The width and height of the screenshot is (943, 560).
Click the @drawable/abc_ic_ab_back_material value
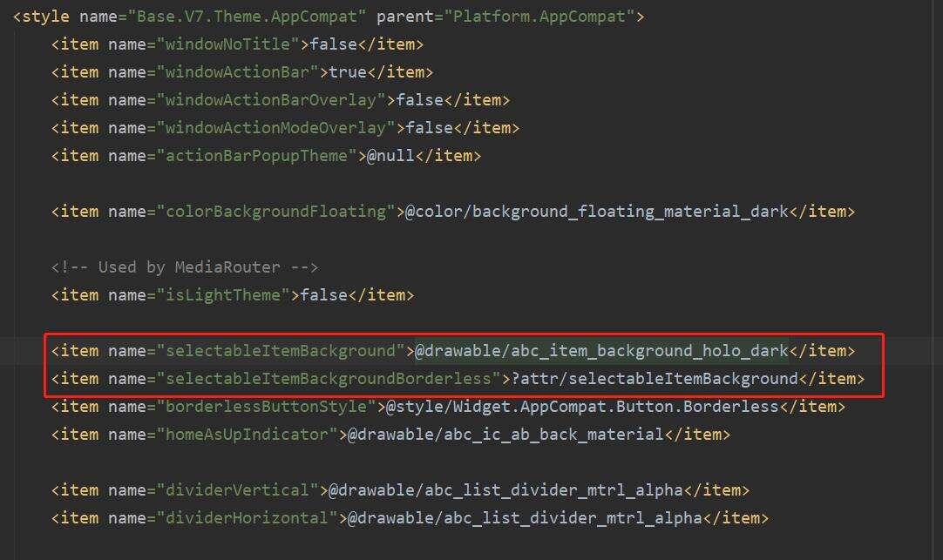[505, 435]
